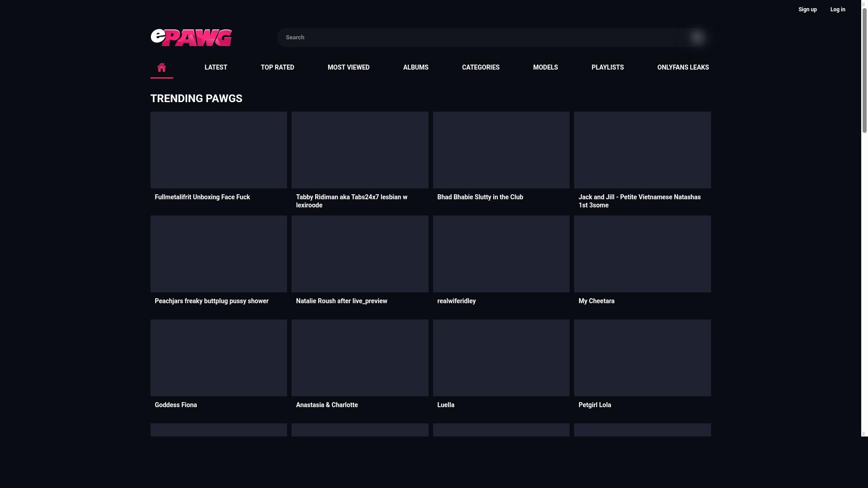Click inside the Search input field
Viewport: 868px width, 488px height.
(x=452, y=37)
